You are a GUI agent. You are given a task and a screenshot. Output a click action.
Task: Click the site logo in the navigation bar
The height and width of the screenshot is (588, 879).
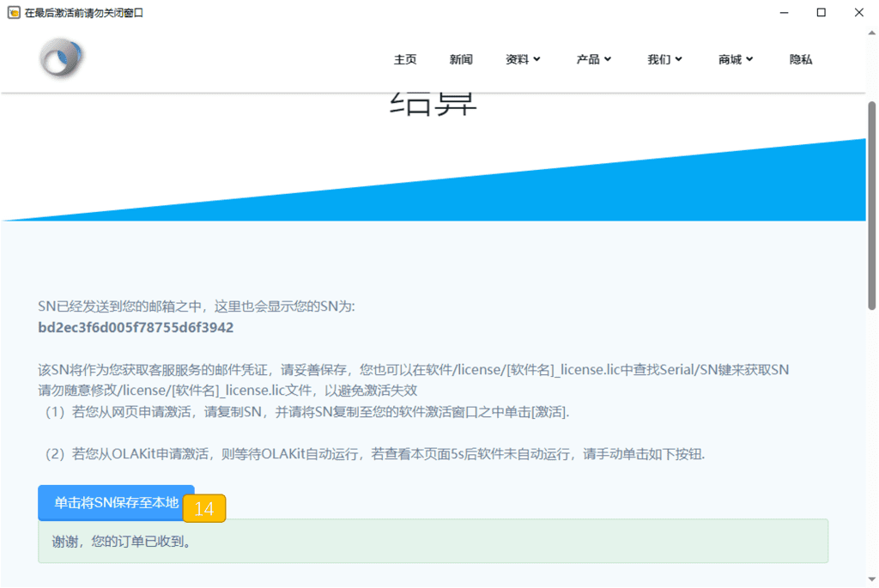pos(62,59)
